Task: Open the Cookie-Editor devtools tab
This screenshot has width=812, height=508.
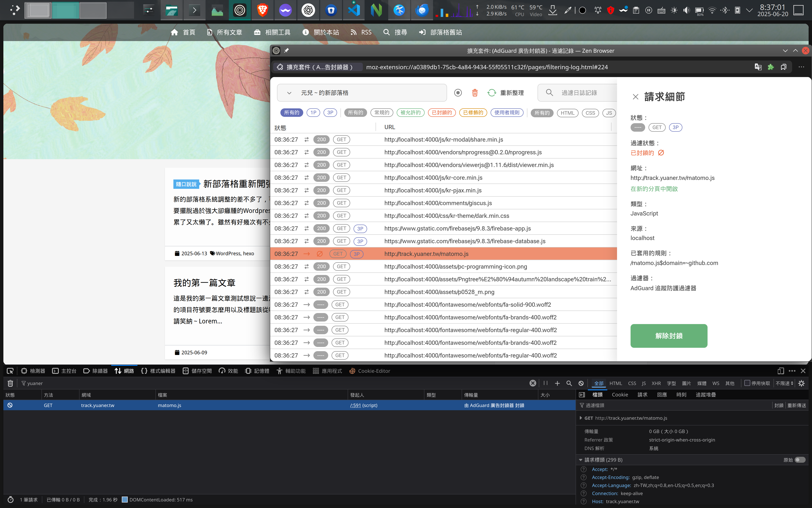Action: coord(370,371)
